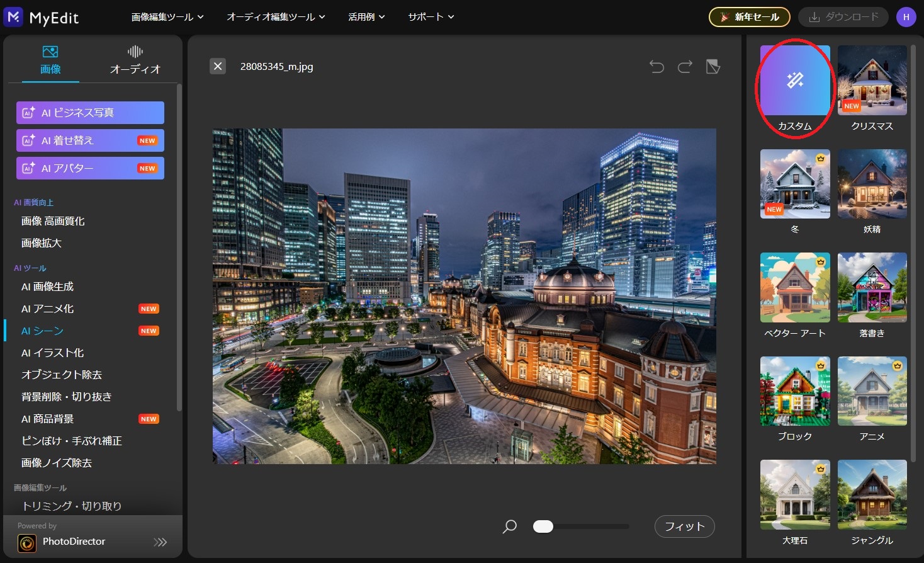
Task: Open the オーディオ編集ツール dropdown menu
Action: pyautogui.click(x=276, y=17)
